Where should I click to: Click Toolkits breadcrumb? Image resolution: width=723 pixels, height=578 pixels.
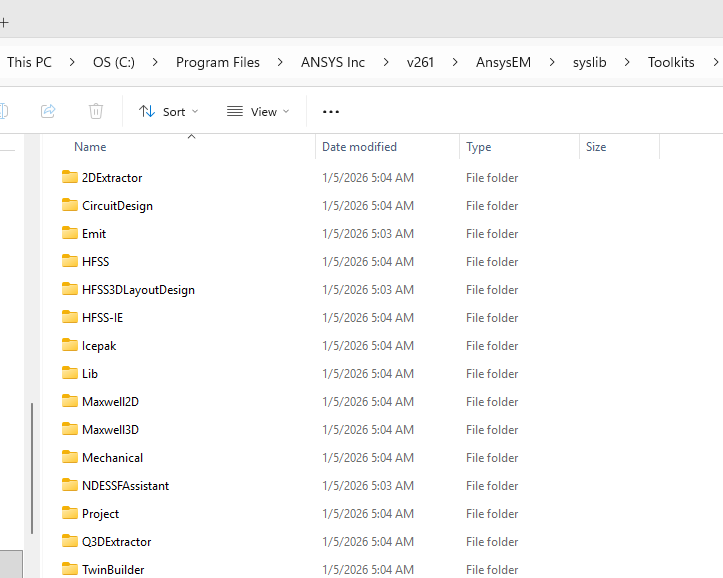(x=671, y=62)
